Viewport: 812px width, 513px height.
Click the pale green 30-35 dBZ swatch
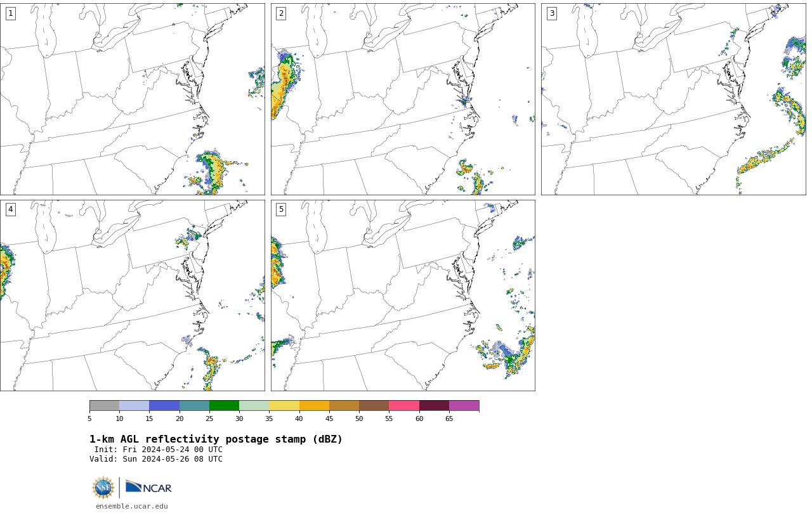tap(254, 406)
